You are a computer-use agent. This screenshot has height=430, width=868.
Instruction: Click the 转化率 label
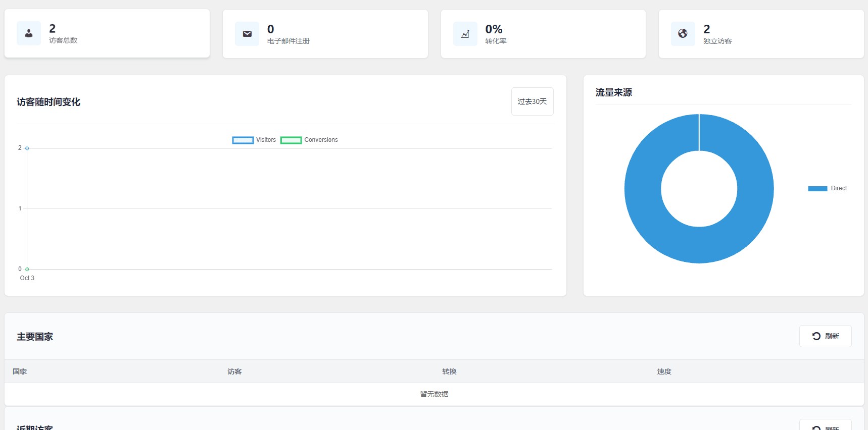[x=496, y=41]
